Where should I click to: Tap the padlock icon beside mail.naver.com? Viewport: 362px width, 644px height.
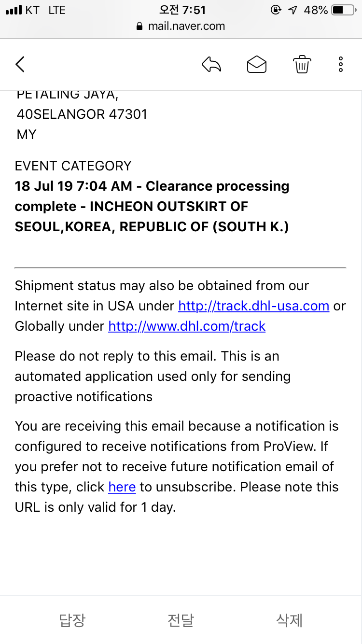140,27
